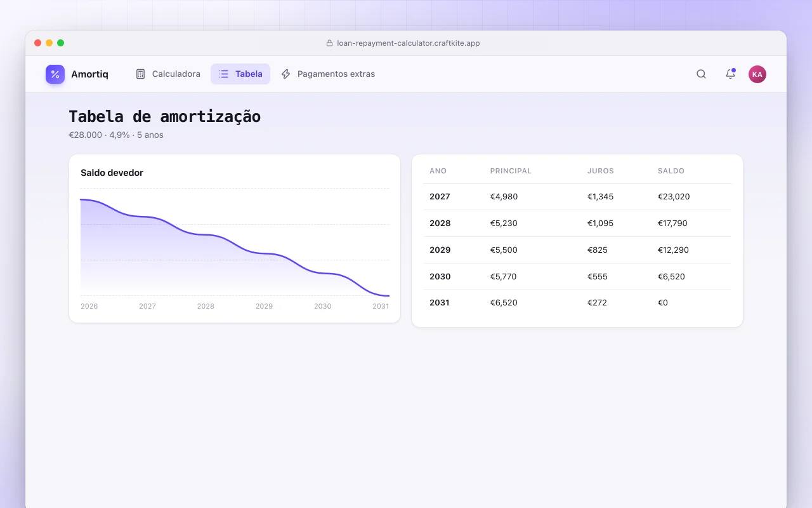Screen dimensions: 812x508
Task: Click principal value €4,980
Action: [x=504, y=197]
